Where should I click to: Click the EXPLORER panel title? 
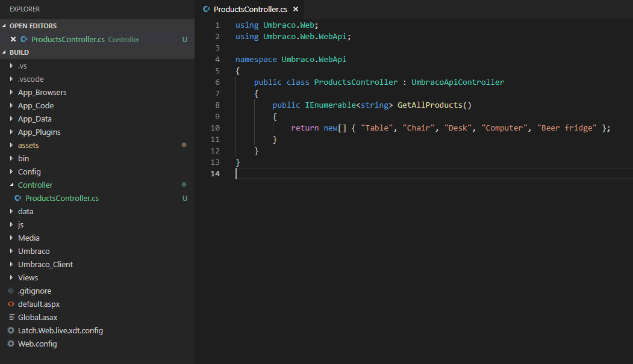coord(25,9)
